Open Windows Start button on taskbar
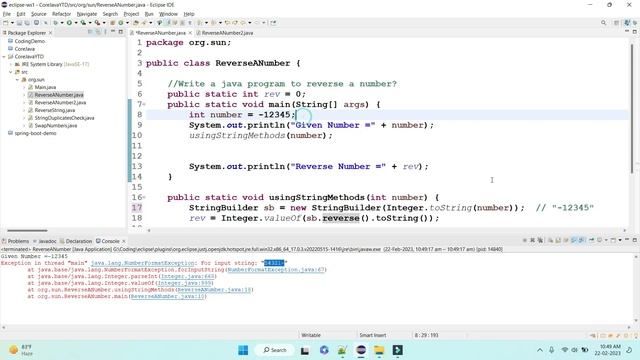 243,350
